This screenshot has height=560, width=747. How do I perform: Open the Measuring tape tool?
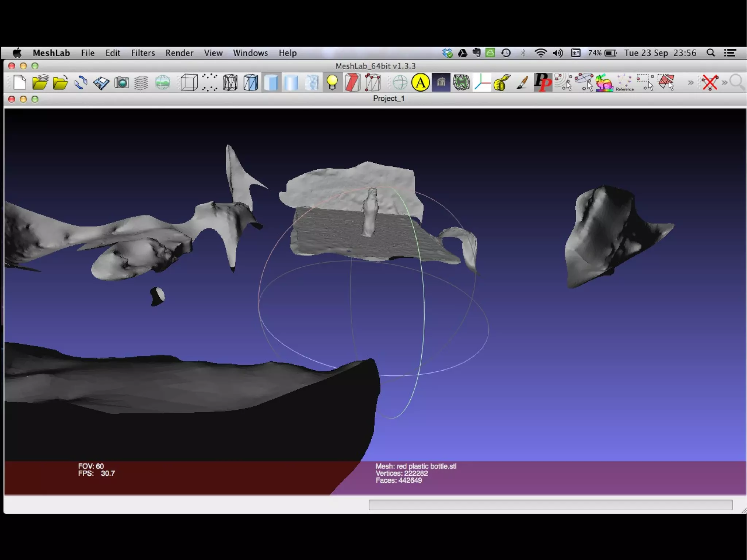tap(502, 82)
